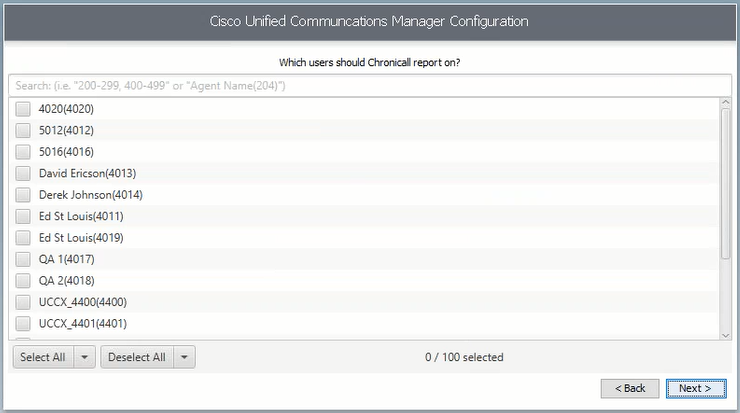Open the Select All dropdown arrow
Image resolution: width=740 pixels, height=413 pixels.
coord(84,357)
